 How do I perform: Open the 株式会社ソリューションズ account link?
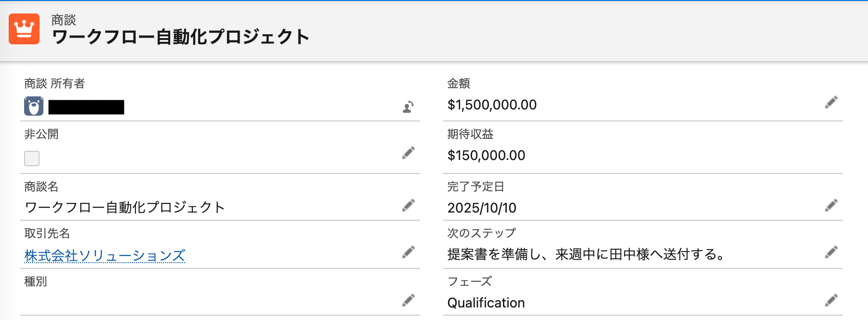click(105, 255)
